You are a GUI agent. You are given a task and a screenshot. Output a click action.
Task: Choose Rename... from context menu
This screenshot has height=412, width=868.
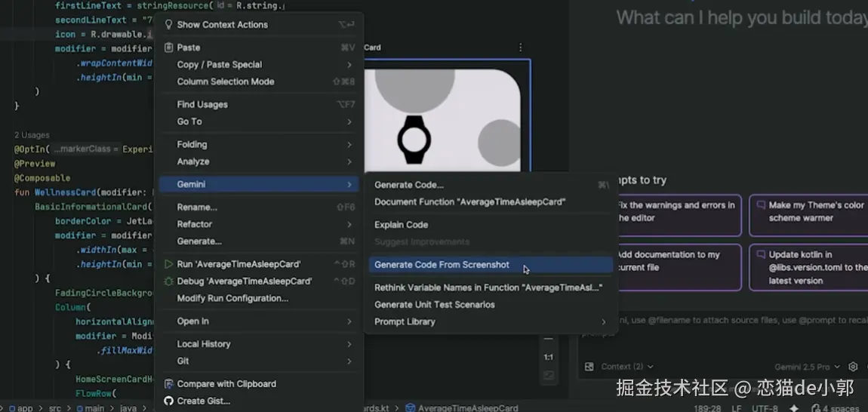(259, 207)
